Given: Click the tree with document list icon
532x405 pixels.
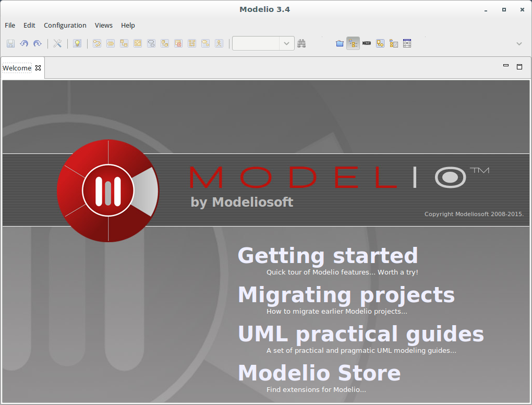Looking at the screenshot, I should [x=394, y=43].
